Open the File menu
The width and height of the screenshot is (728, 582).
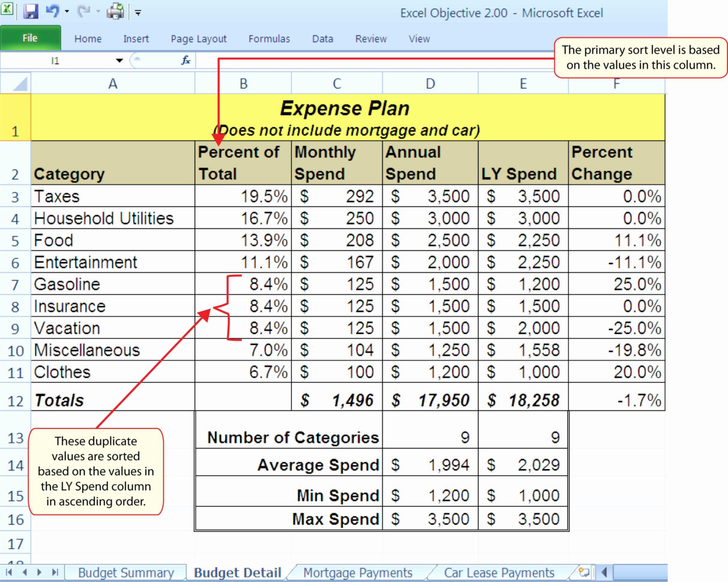[x=30, y=38]
